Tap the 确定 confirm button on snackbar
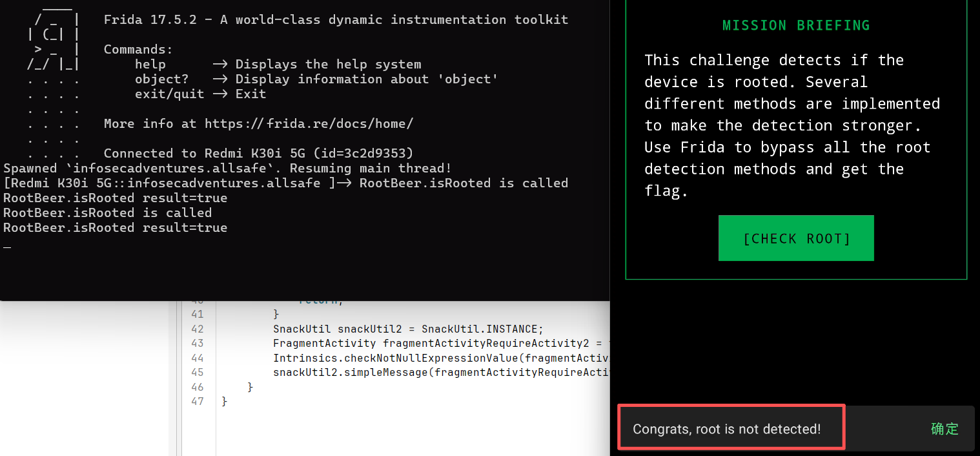Image resolution: width=980 pixels, height=456 pixels. [944, 429]
